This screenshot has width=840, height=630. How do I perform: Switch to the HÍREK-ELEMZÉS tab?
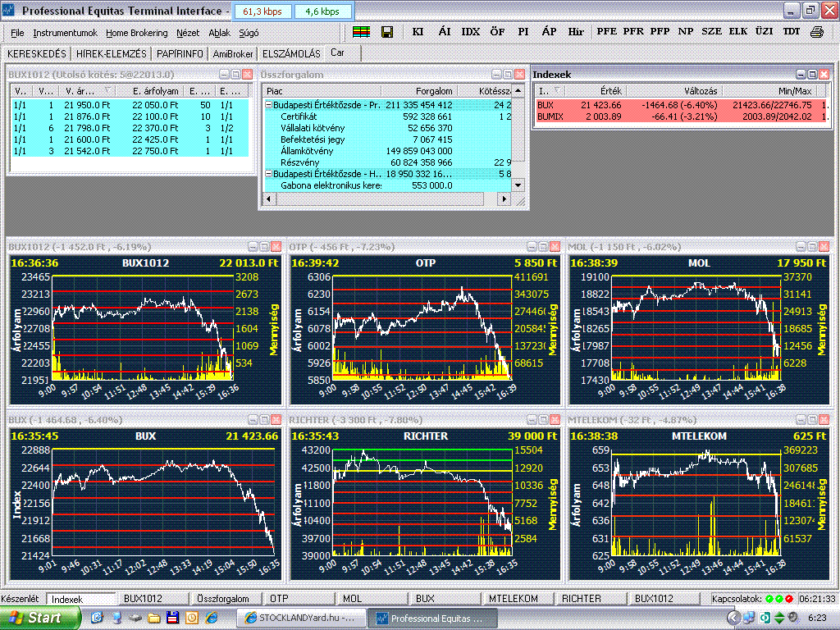[111, 53]
